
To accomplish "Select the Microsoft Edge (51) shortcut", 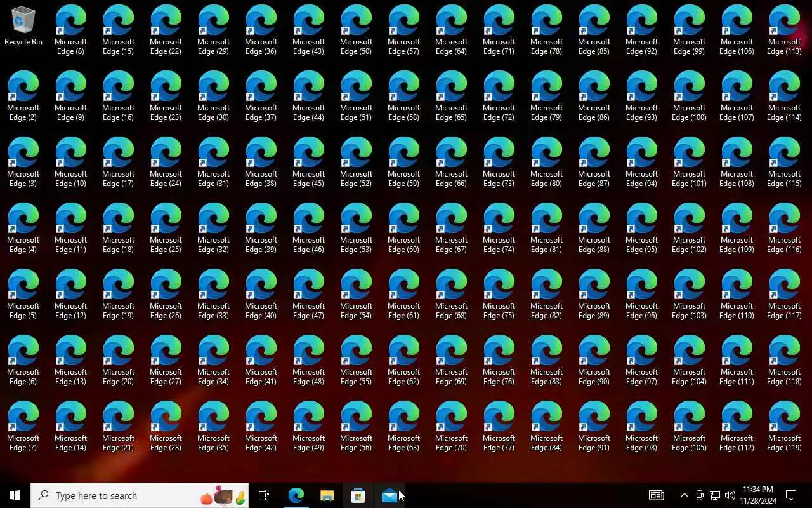I will coord(357,97).
